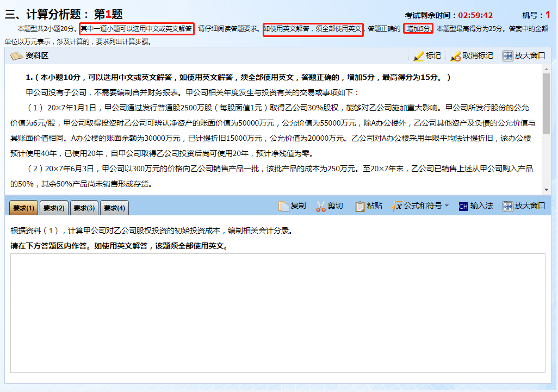The width and height of the screenshot is (558, 392).
Task: Click the 资料区 clipboard panel icon
Action: click(x=16, y=55)
